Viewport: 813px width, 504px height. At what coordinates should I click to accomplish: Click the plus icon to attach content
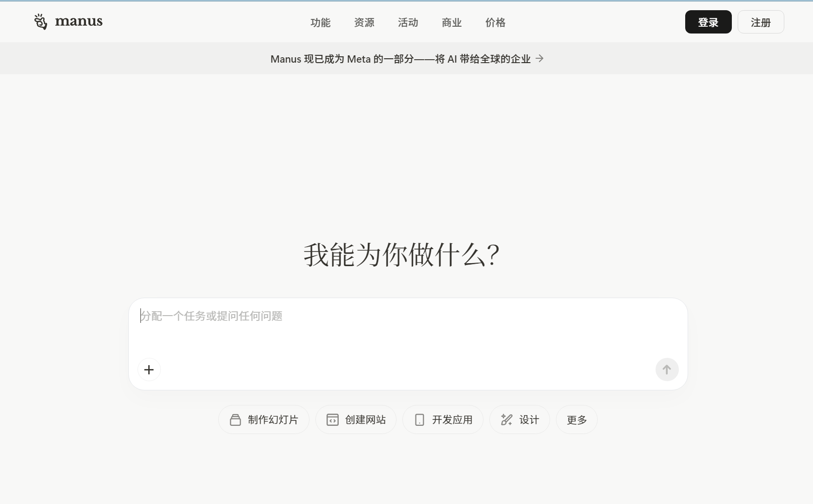click(149, 370)
